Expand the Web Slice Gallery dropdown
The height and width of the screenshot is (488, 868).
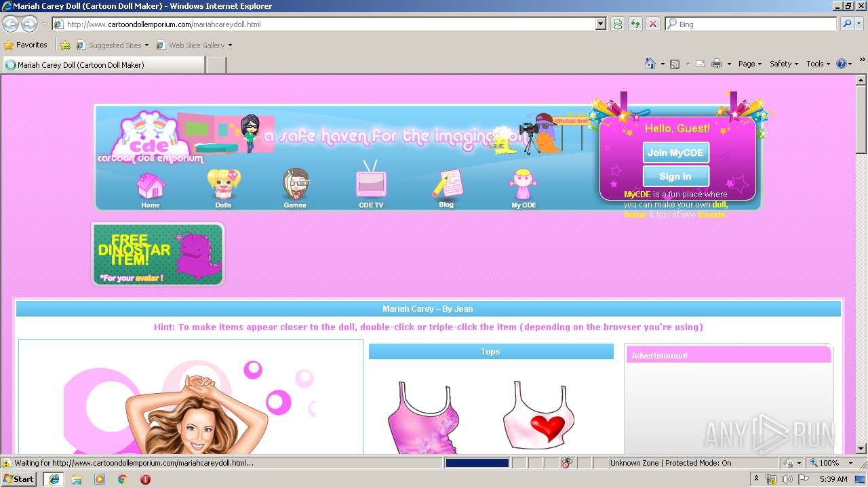point(230,45)
